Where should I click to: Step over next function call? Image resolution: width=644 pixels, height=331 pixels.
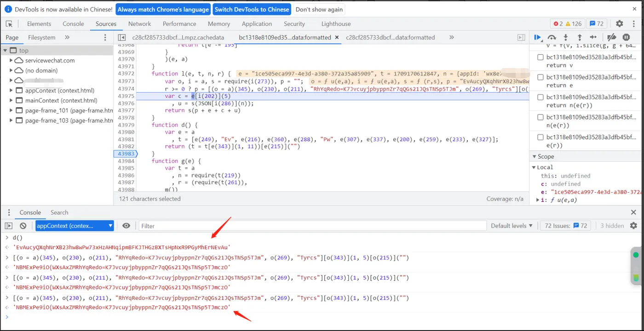click(x=552, y=37)
